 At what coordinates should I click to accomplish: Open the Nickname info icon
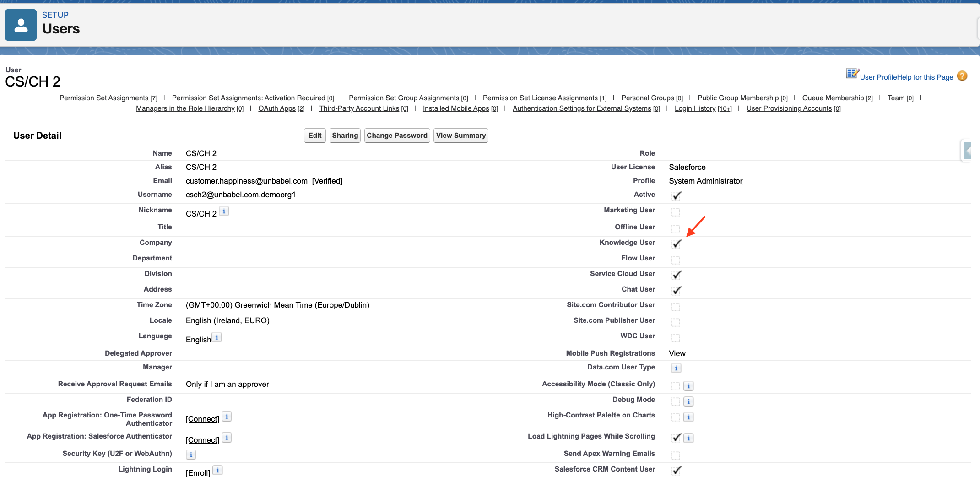[224, 211]
